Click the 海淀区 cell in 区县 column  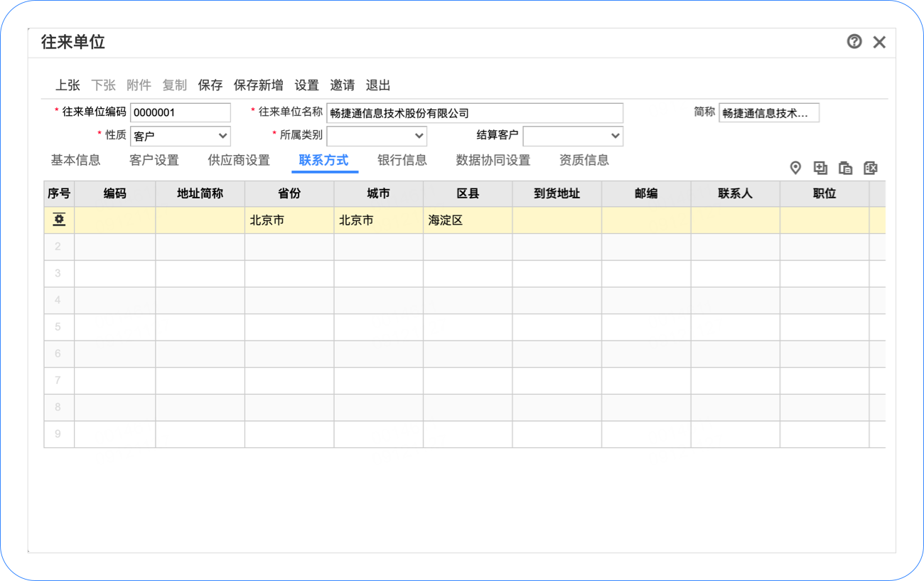click(x=467, y=220)
